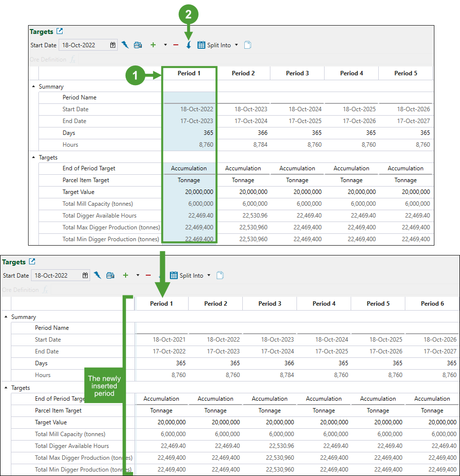Select Period 1 column header in upper table
Image resolution: width=460 pixels, height=476 pixels.
click(189, 73)
